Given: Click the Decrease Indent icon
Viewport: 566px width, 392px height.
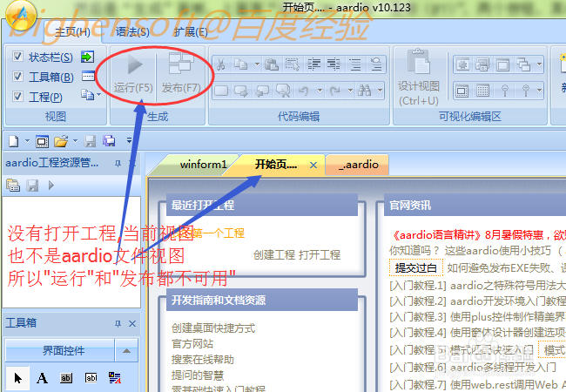Looking at the screenshot, I should point(334,64).
